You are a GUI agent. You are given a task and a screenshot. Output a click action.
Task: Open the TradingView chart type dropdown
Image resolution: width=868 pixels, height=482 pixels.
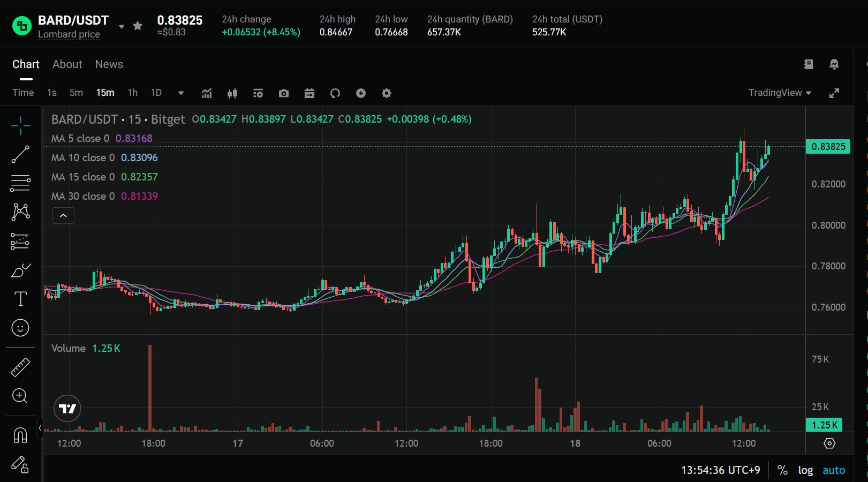pos(780,93)
